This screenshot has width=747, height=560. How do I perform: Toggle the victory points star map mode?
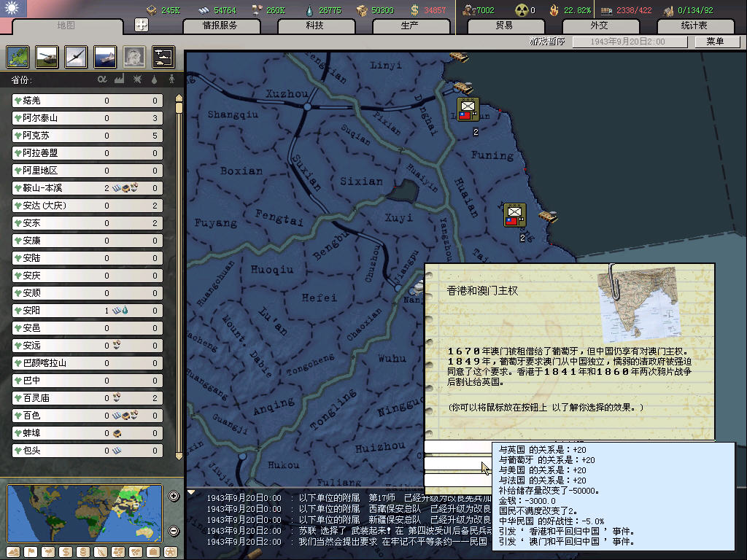pyautogui.click(x=170, y=551)
